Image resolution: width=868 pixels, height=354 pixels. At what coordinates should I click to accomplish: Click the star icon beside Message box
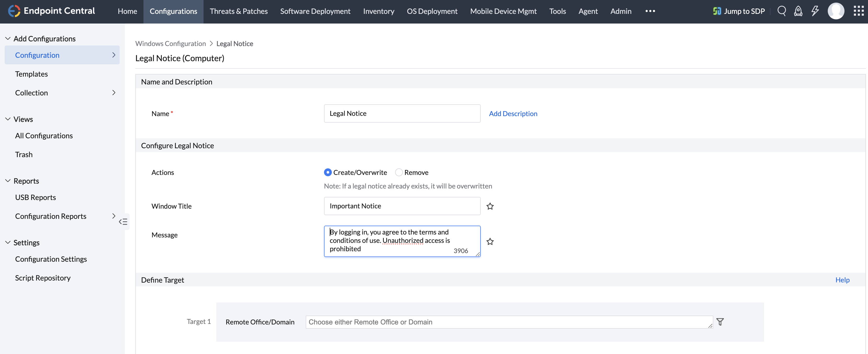point(490,241)
